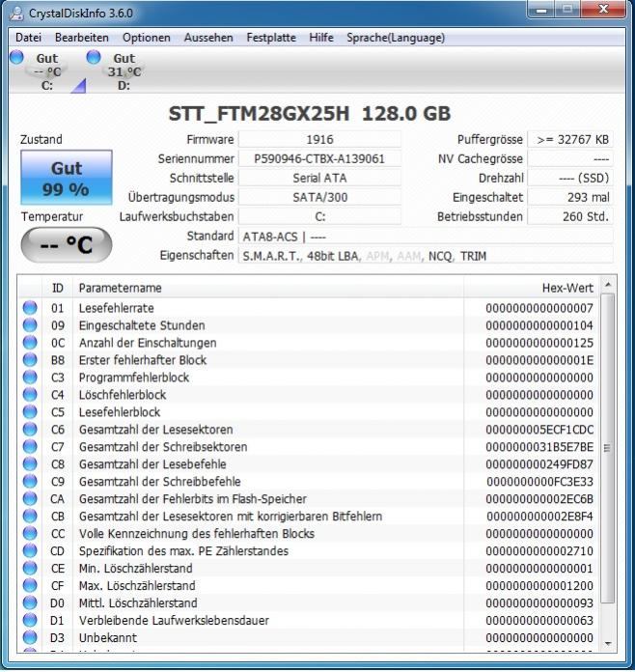Viewport: 635px width, 672px height.
Task: Click the status orb for Anzahl der Einschaltungen
Action: (30, 343)
